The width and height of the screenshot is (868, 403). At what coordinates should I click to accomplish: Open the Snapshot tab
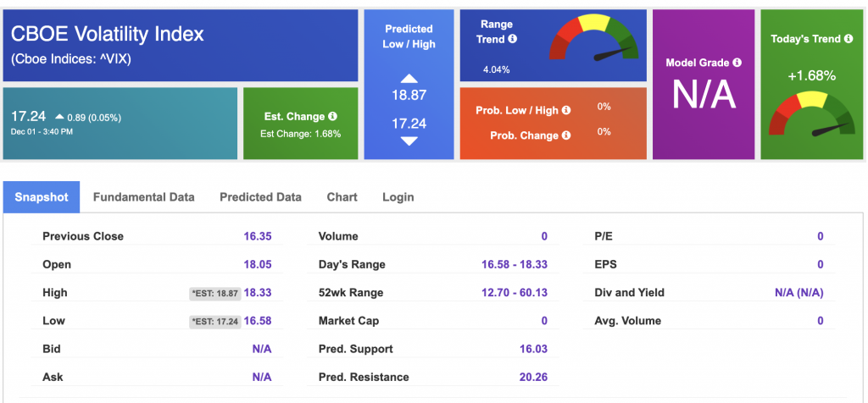click(x=42, y=197)
